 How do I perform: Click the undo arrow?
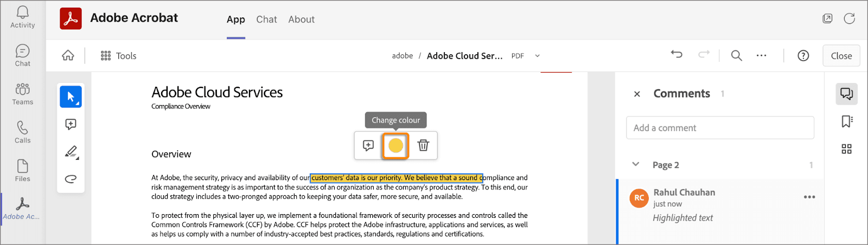[x=676, y=54]
